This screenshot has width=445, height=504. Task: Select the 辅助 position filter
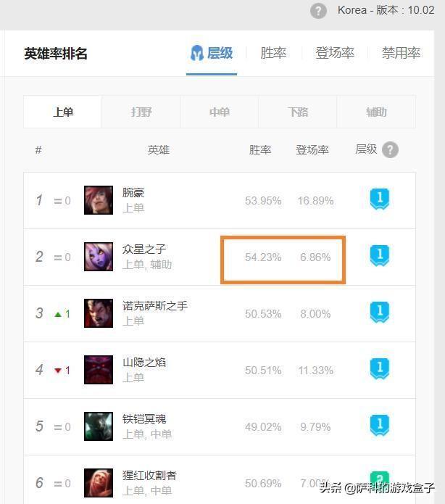click(376, 112)
